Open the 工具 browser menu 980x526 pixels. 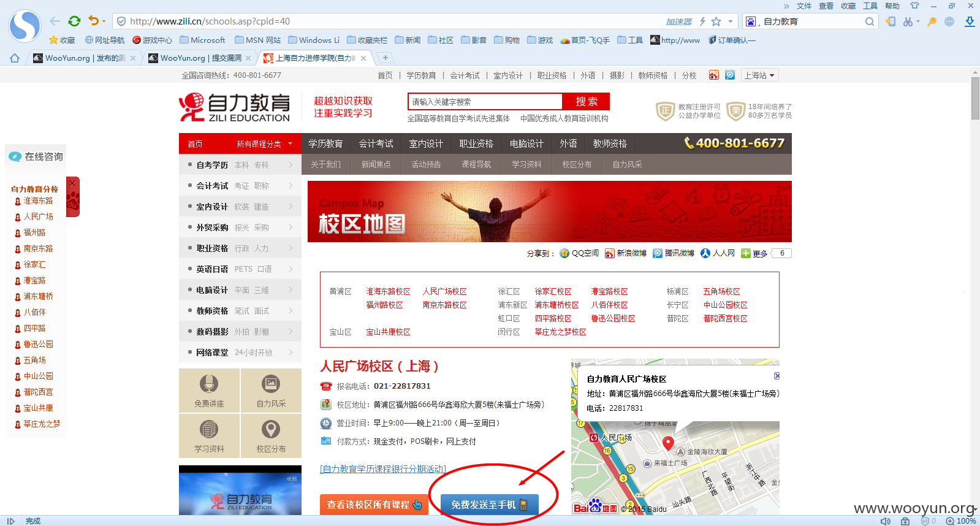(870, 6)
